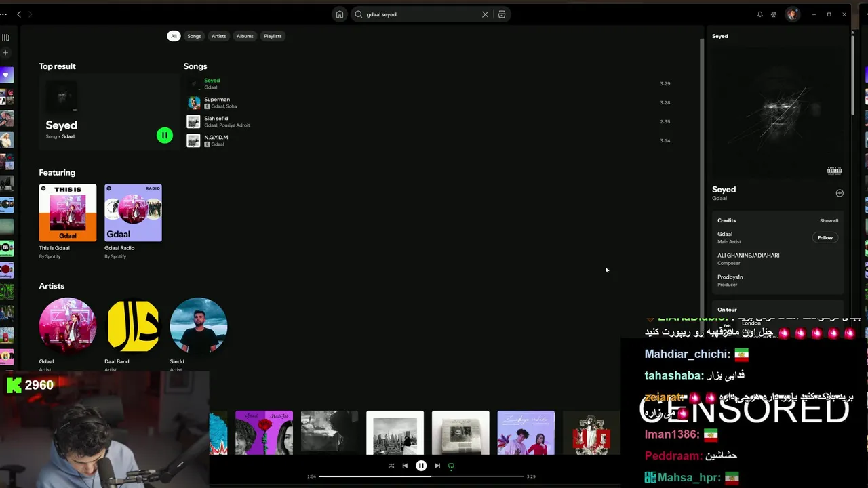Skip to next track
868x488 pixels.
[437, 466]
